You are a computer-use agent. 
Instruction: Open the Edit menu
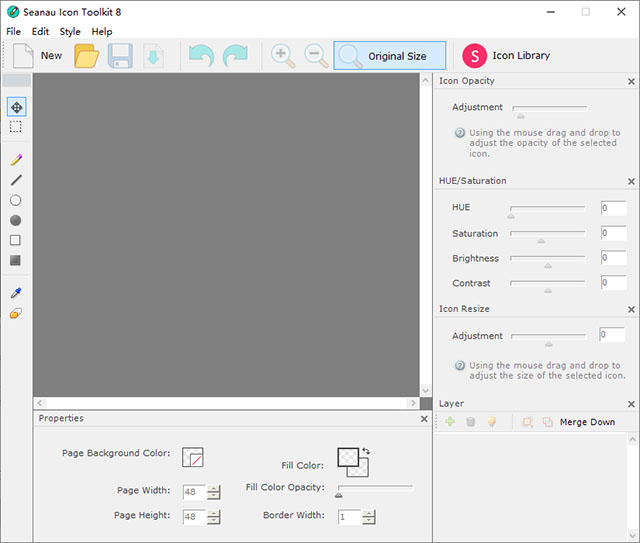click(40, 31)
